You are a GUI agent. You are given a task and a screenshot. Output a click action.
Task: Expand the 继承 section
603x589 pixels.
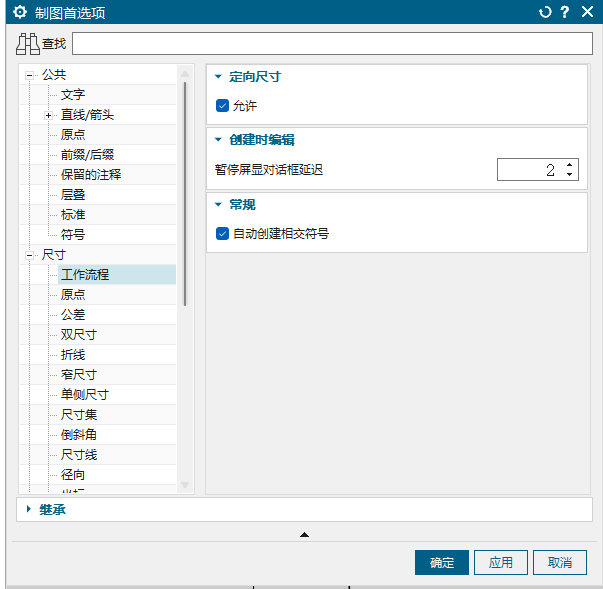tap(28, 509)
